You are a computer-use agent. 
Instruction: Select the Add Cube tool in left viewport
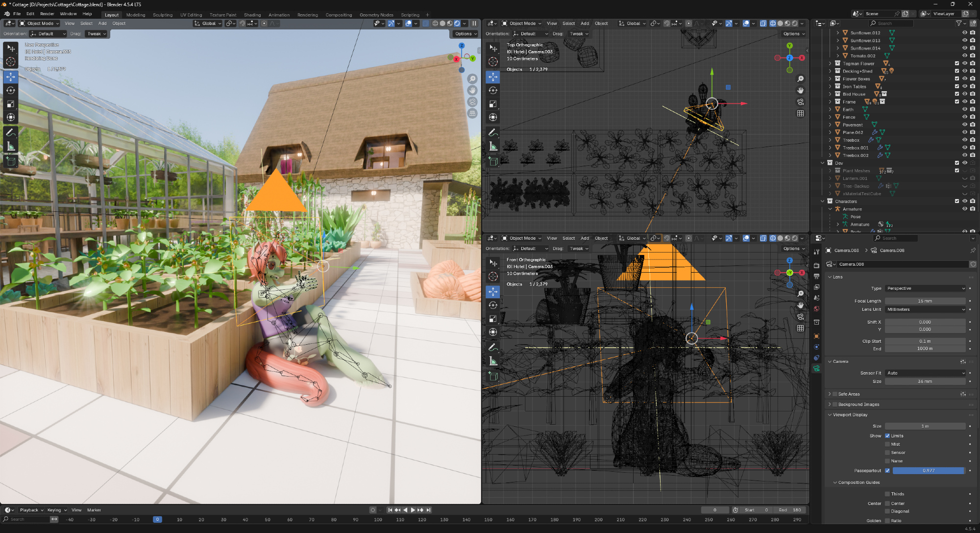(x=10, y=161)
